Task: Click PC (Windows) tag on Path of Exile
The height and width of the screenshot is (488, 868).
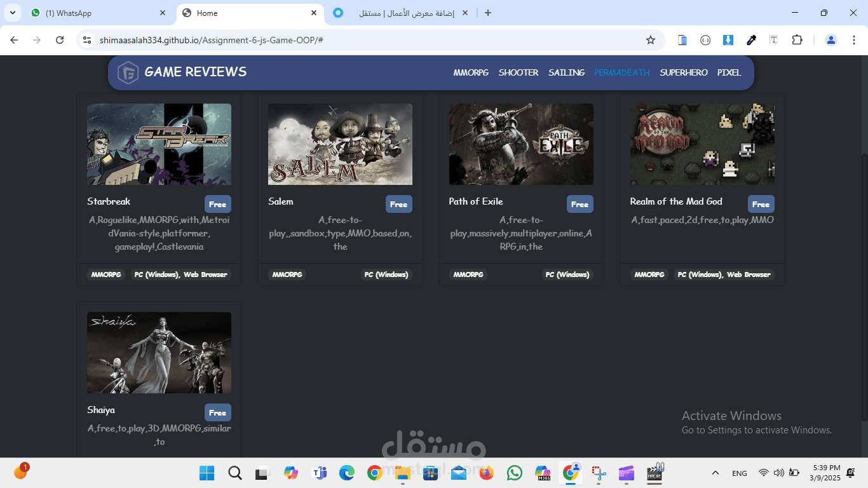Action: (567, 274)
